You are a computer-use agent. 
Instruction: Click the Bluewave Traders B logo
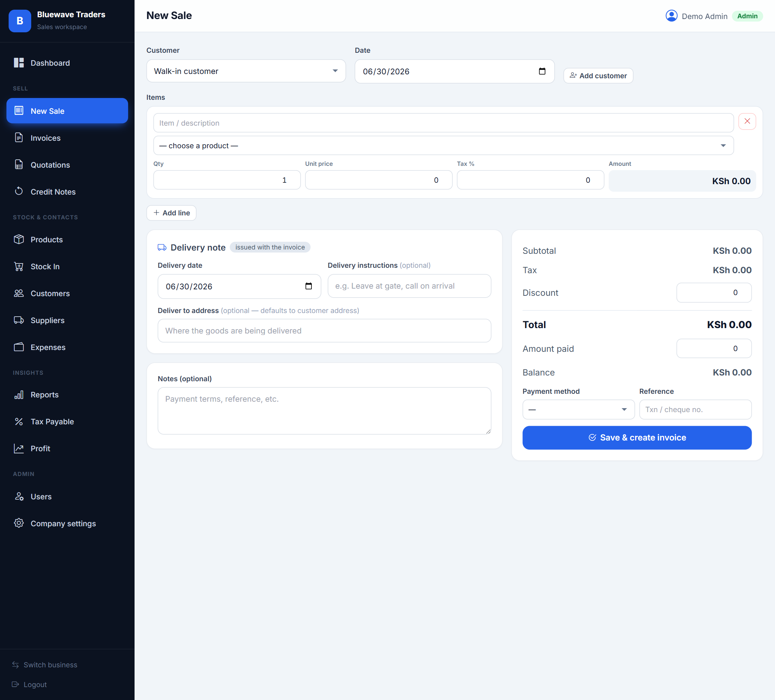[20, 21]
